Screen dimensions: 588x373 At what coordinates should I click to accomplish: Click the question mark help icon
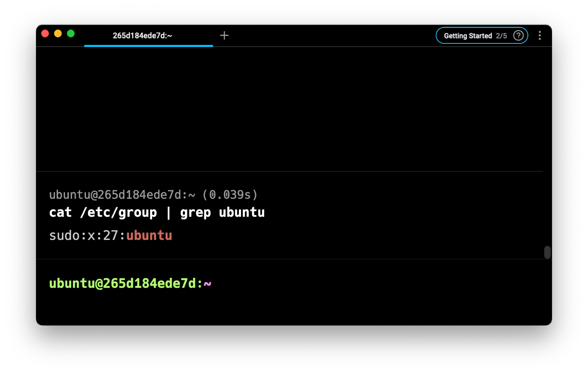pyautogui.click(x=518, y=36)
